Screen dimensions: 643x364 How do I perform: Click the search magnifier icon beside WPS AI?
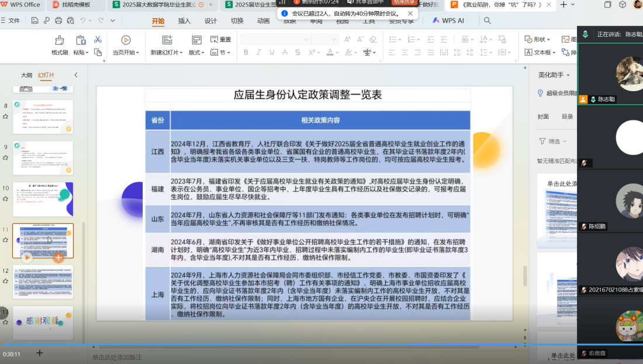[487, 20]
